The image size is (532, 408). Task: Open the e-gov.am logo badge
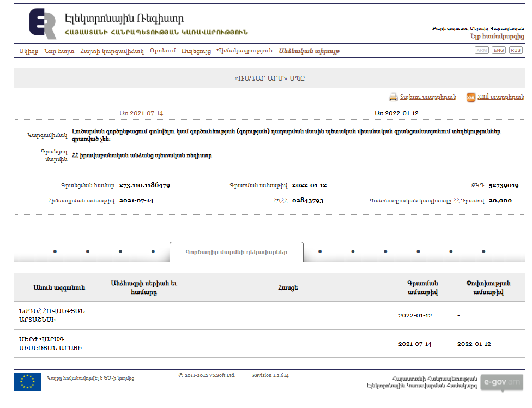click(501, 382)
